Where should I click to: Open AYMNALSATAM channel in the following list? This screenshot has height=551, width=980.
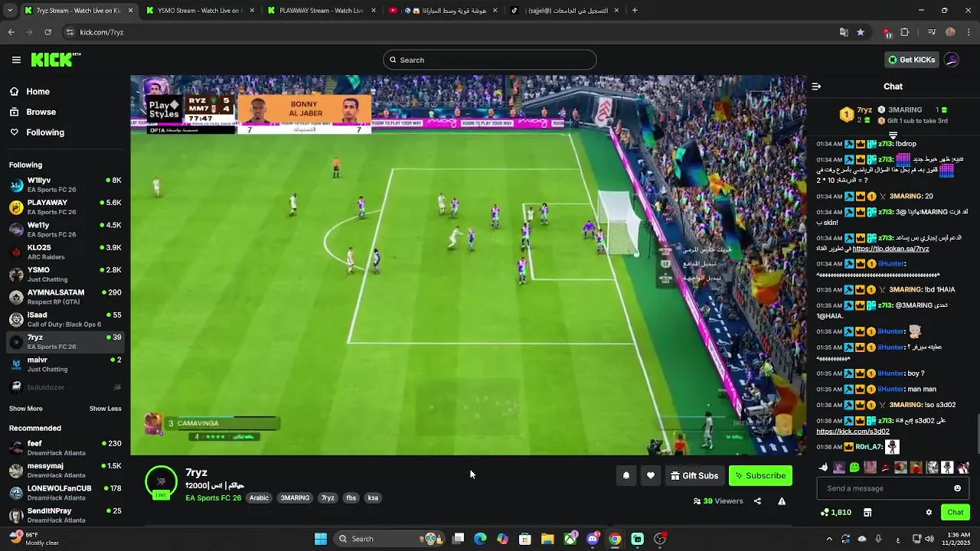tap(65, 296)
